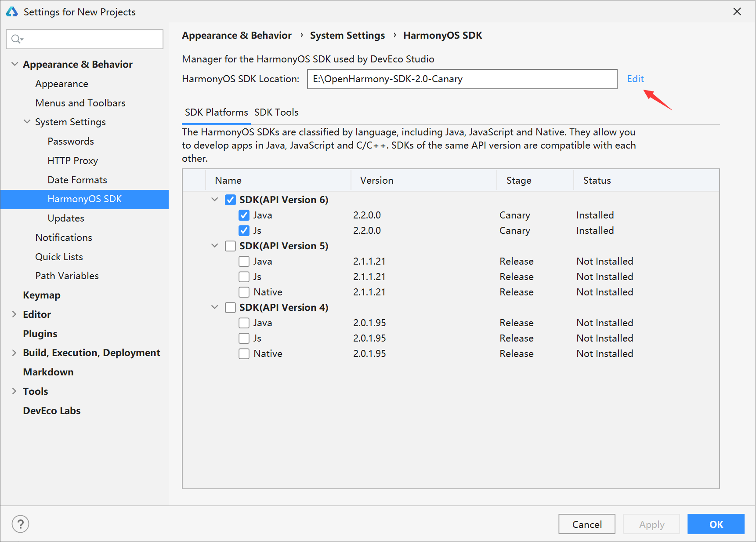Expand the Tools settings node
The width and height of the screenshot is (756, 542).
click(x=14, y=391)
